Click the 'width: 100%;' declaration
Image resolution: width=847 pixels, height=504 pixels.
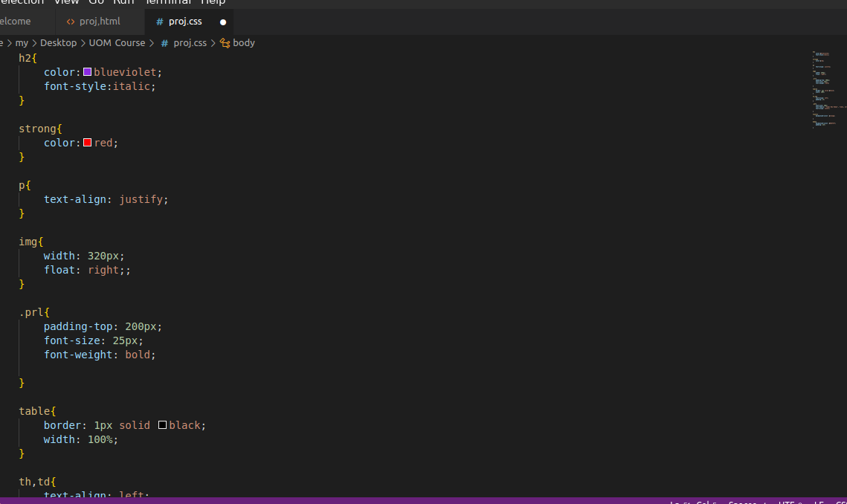[81, 439]
